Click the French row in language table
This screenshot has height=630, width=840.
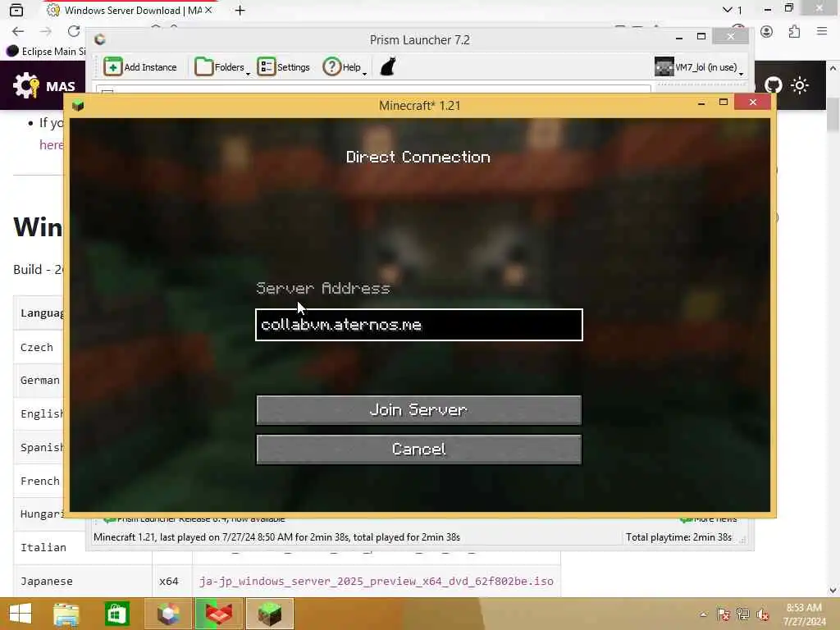38,481
